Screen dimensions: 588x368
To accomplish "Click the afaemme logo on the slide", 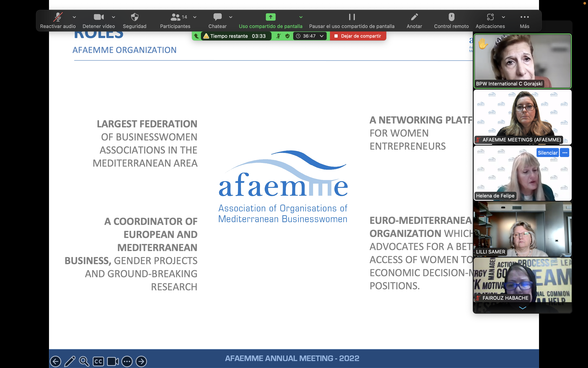I will click(x=283, y=187).
